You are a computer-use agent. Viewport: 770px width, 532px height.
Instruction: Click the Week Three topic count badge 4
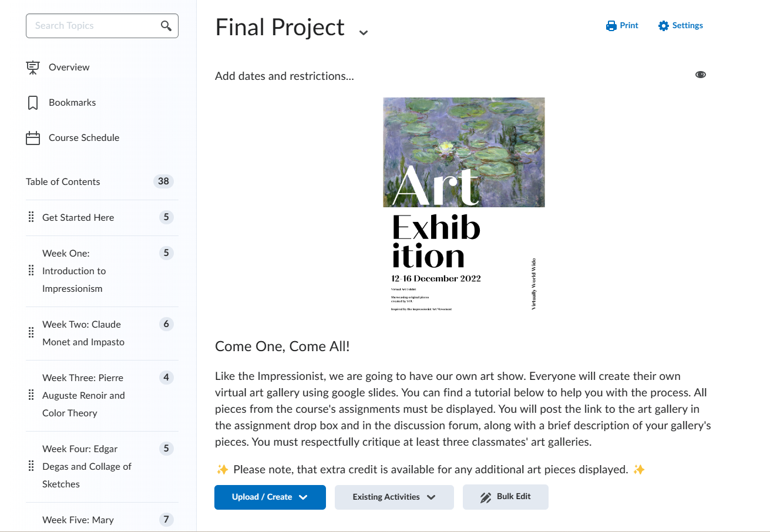[166, 378]
